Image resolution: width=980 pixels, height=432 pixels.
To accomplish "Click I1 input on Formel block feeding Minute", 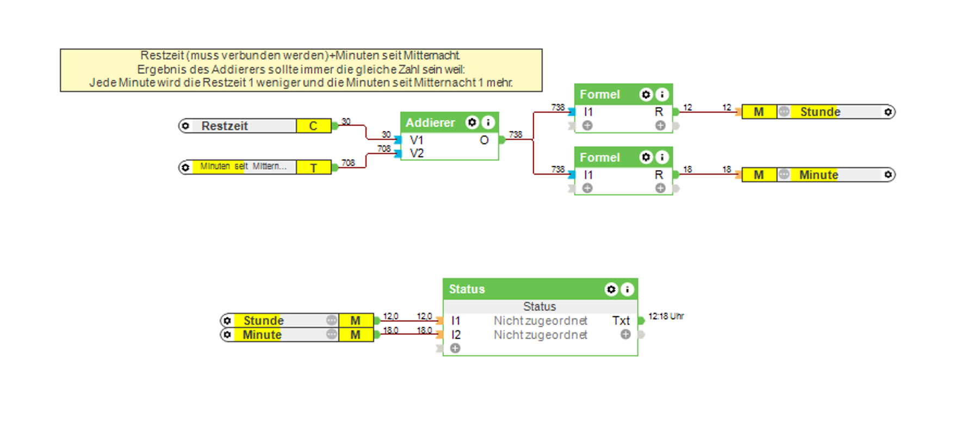I will (588, 175).
